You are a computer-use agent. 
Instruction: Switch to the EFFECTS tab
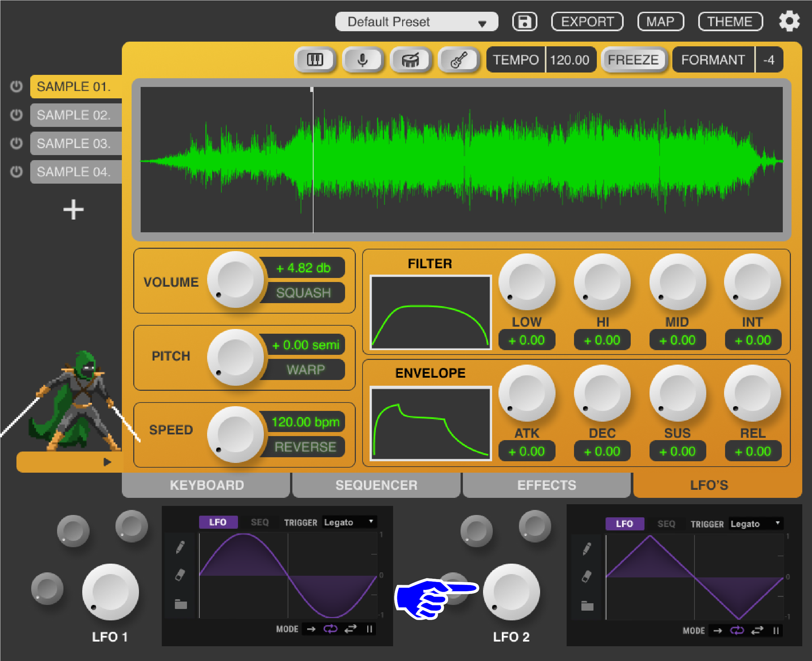(547, 485)
